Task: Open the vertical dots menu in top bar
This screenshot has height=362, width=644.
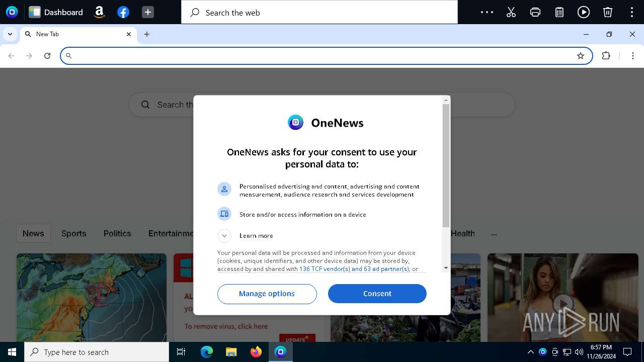Action: point(632,12)
